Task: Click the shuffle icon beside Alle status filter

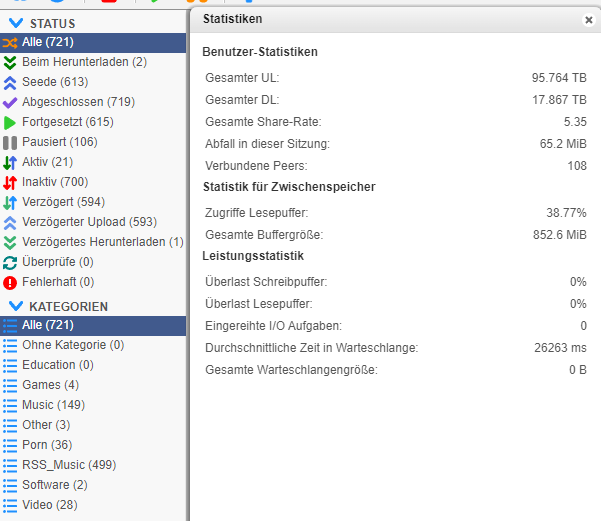Action: (x=10, y=42)
